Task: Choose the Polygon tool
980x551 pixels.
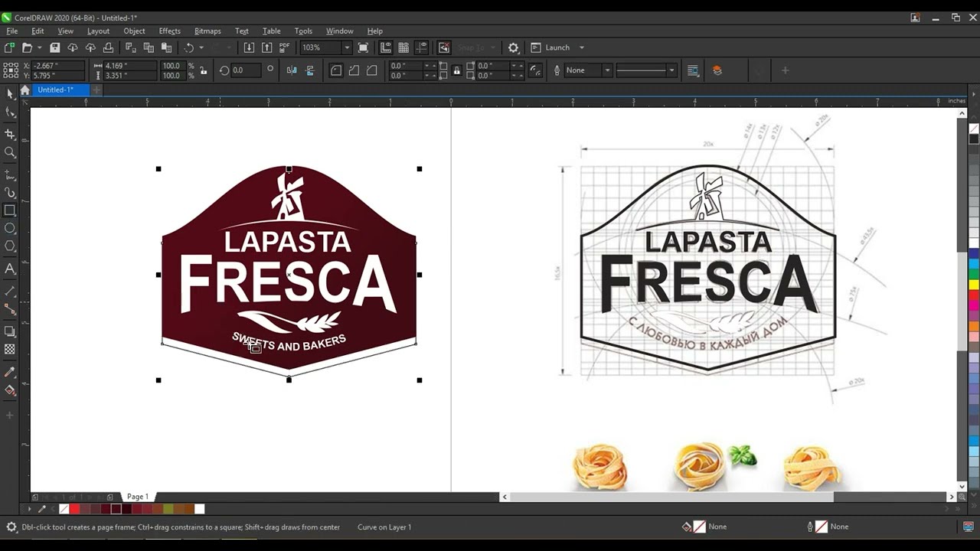Action: pos(10,246)
